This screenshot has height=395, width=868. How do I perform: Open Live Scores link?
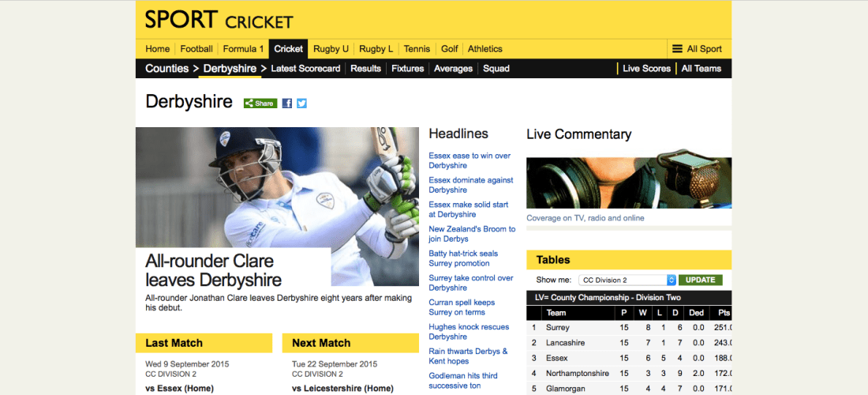click(646, 69)
